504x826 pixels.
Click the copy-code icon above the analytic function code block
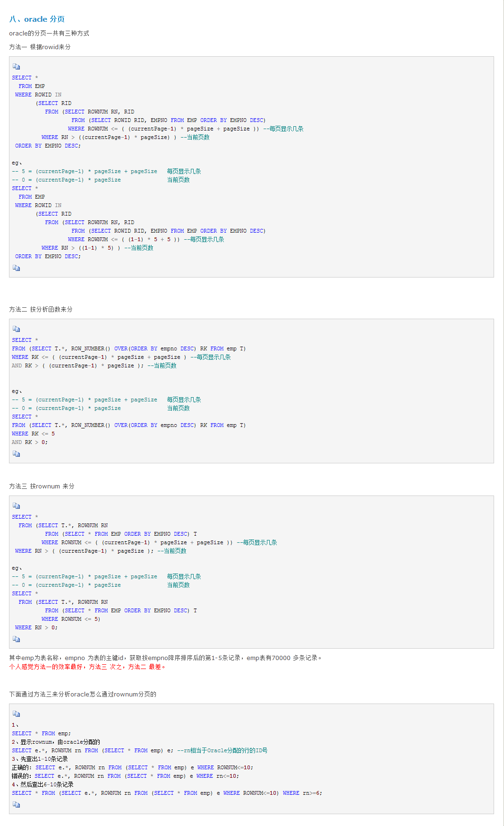17,329
